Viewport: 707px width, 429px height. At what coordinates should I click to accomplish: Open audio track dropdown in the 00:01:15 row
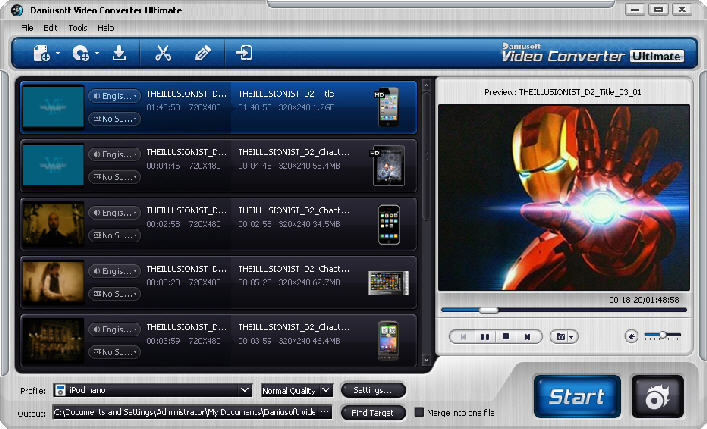point(114,154)
